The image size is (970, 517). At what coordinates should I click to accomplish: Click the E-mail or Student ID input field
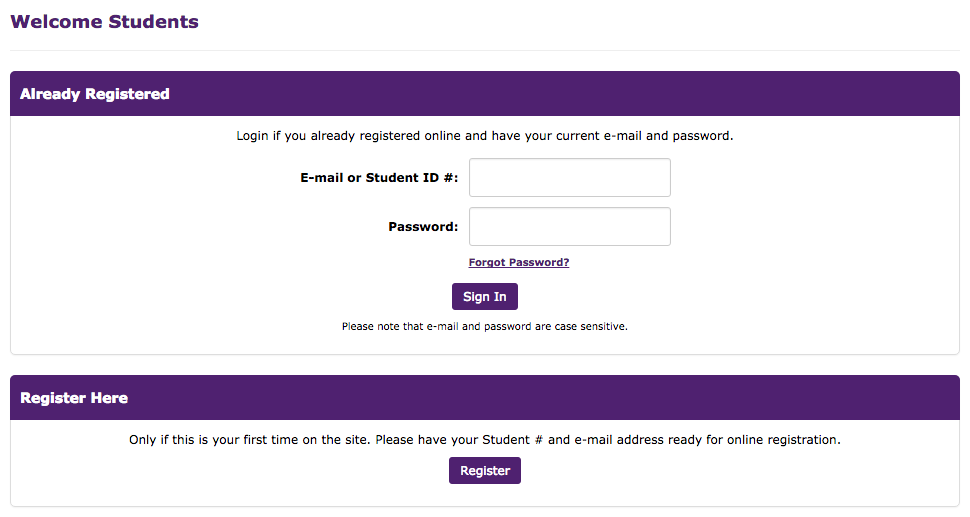click(x=569, y=178)
